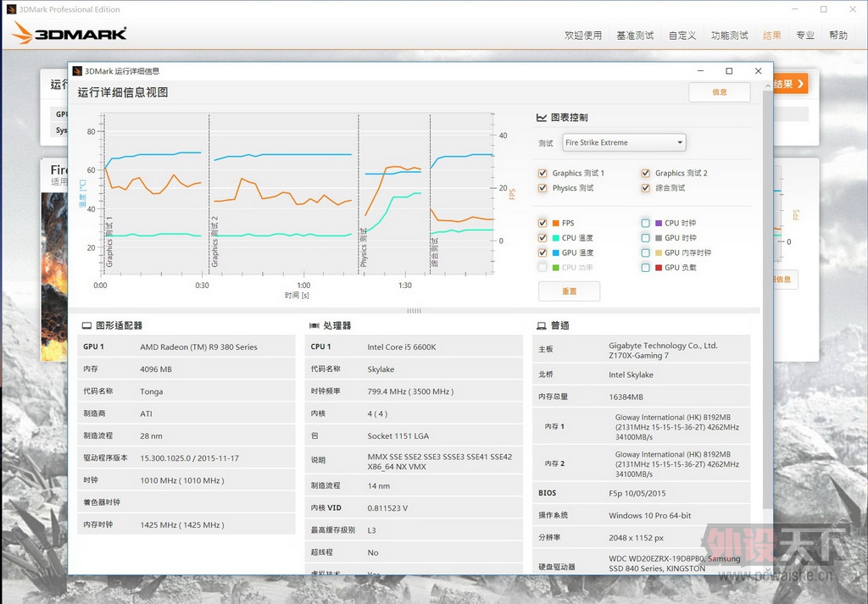Disable the GPU 温度 series checkbox
868x604 pixels.
[542, 252]
